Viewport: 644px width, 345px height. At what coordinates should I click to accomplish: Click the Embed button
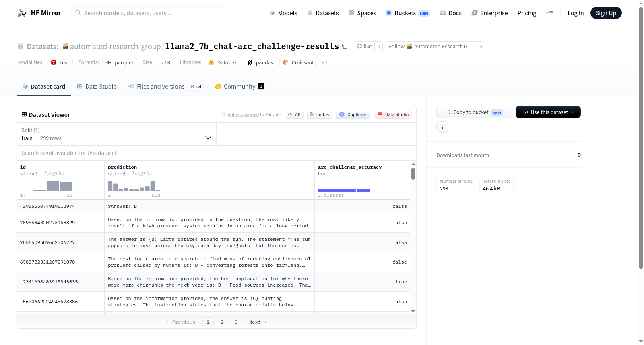320,114
